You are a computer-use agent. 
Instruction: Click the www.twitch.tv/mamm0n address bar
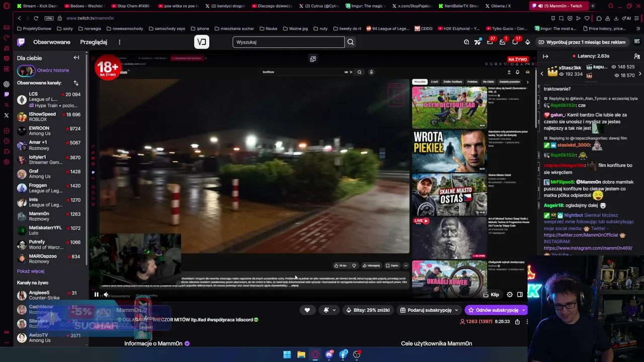(x=91, y=18)
